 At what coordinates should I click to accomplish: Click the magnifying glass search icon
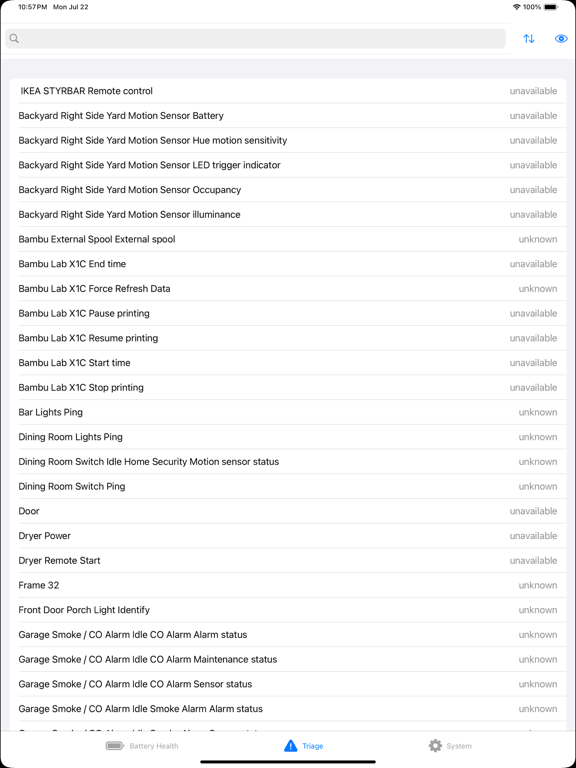pyautogui.click(x=14, y=39)
